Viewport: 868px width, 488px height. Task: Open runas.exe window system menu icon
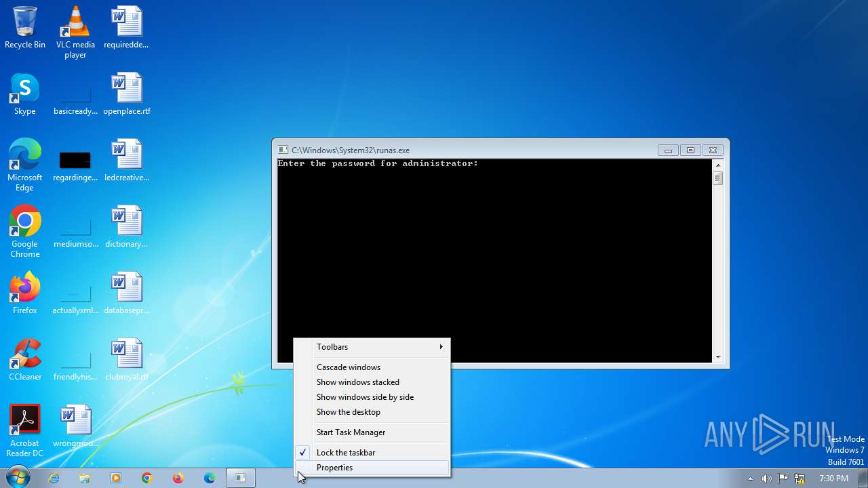(283, 150)
